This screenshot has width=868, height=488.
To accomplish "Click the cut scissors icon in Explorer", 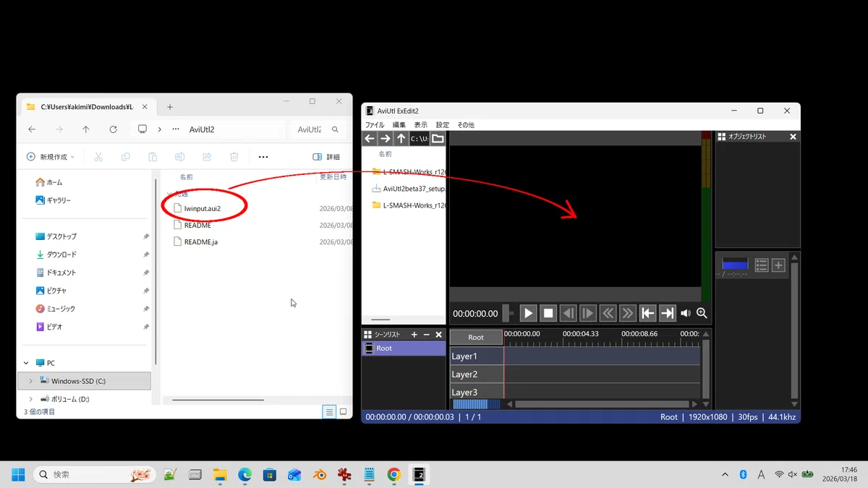I will pyautogui.click(x=98, y=157).
